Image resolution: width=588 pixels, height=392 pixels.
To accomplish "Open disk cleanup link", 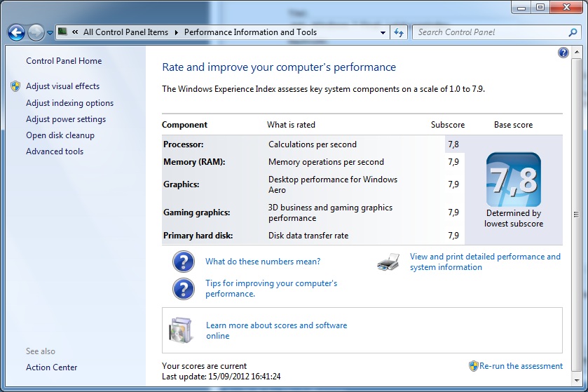I will tap(60, 135).
